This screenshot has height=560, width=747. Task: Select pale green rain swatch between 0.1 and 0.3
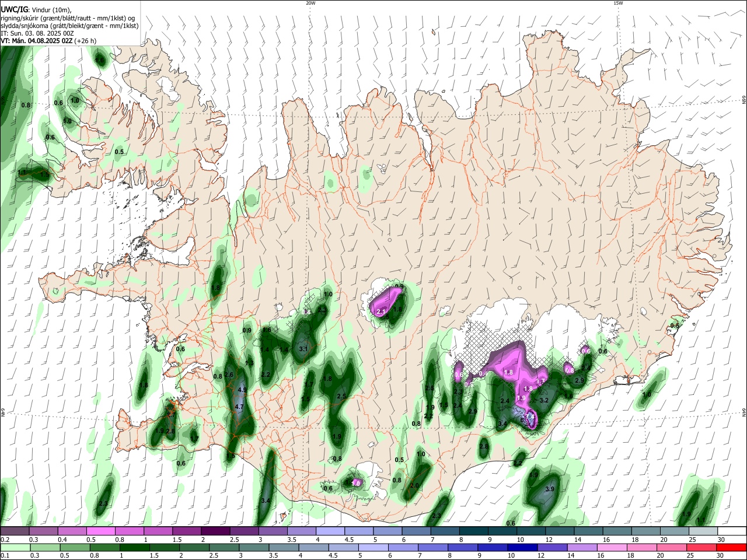15,548
